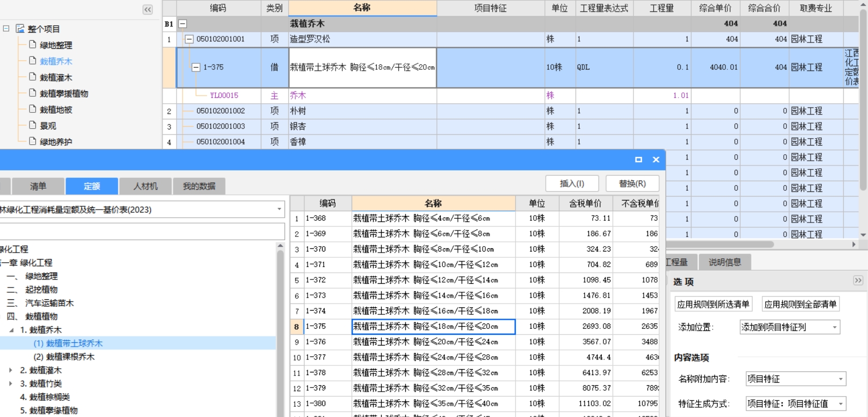868x417 pixels.
Task: Click the document icon beside 景观
Action: pos(33,125)
